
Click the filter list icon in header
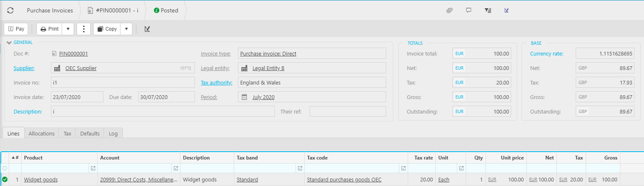[x=488, y=10]
